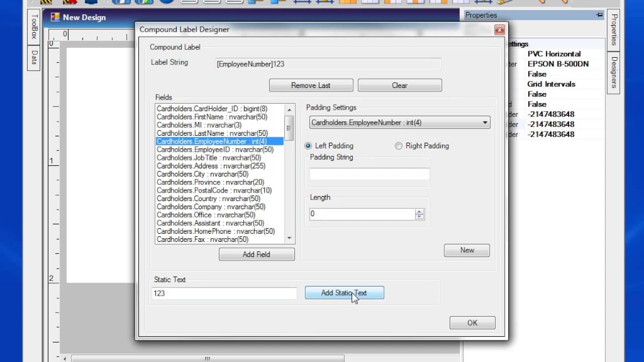Select Cardholders.HomePhone : nvarchar(50) field
Screen dimensions: 644x362
(x=219, y=231)
